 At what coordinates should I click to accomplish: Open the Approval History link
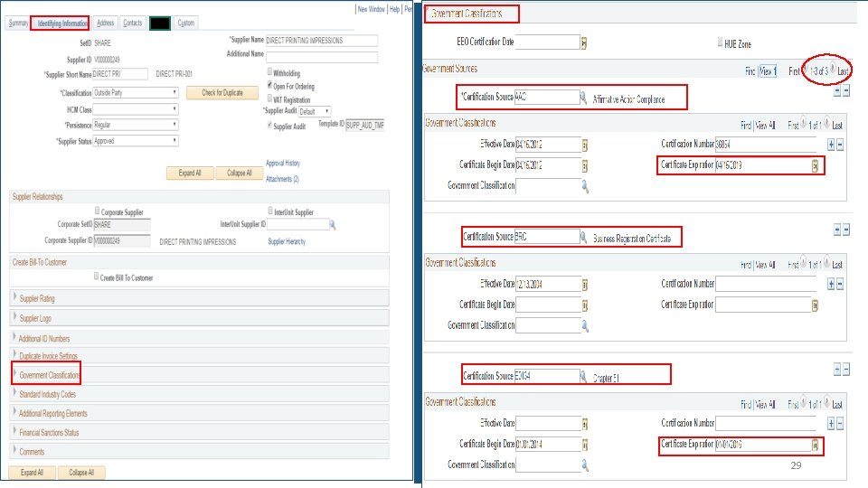coord(283,164)
